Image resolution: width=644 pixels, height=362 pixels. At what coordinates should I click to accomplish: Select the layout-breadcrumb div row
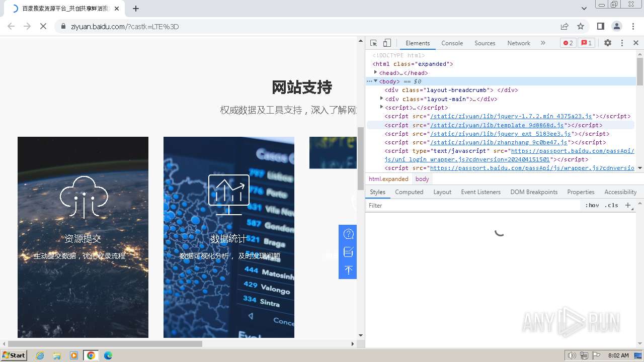[501, 90]
